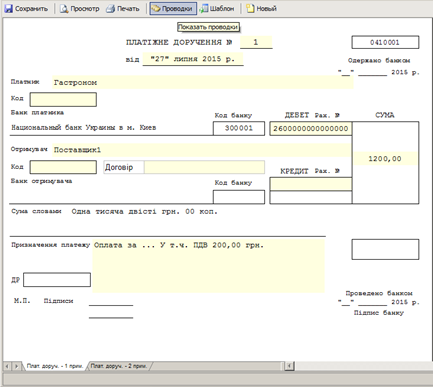Click the credit account number field

(311, 184)
